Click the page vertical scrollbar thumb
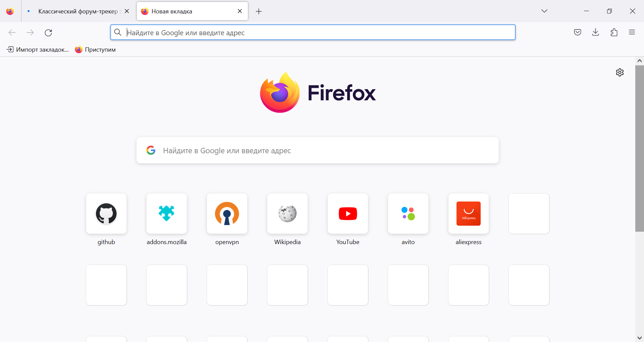The width and height of the screenshot is (644, 342). click(640, 149)
